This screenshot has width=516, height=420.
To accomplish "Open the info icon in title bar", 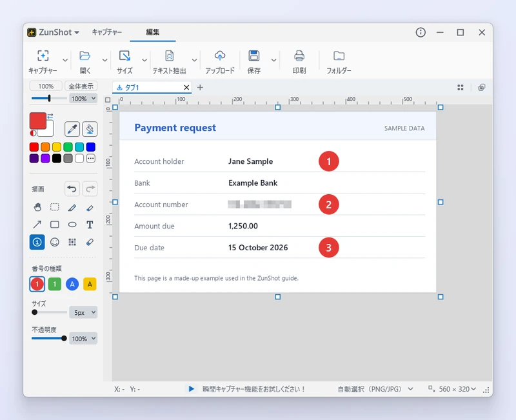I will tap(421, 32).
